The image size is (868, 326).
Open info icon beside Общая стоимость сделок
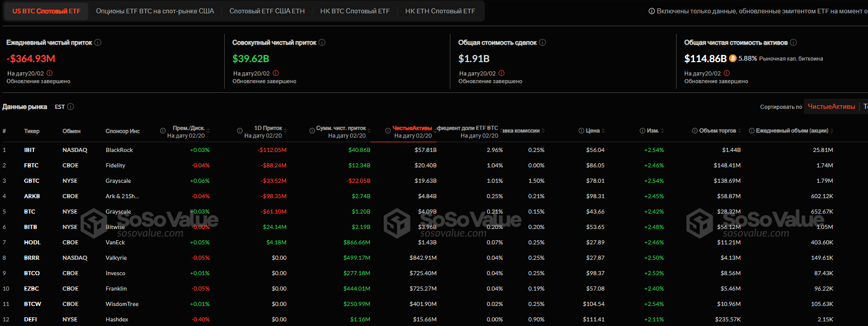543,43
